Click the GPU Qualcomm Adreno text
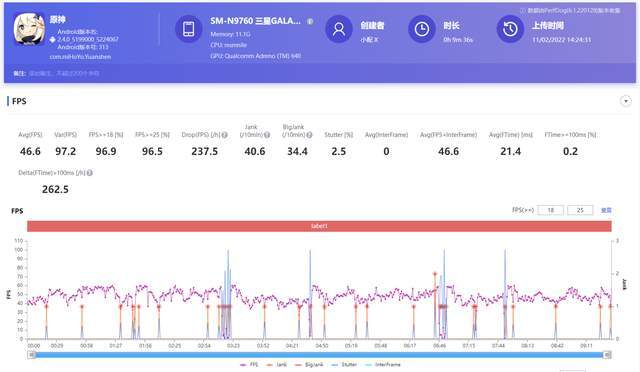Screen dimensions: 640x372 (256, 56)
